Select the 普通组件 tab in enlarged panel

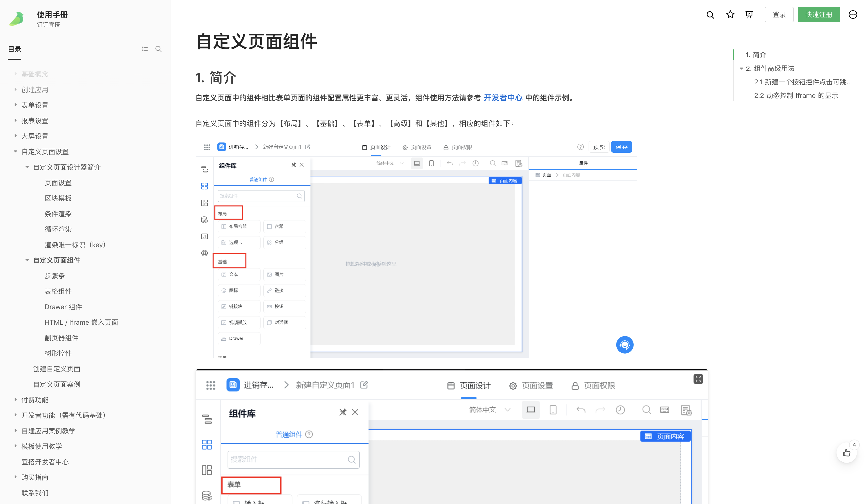tap(289, 434)
